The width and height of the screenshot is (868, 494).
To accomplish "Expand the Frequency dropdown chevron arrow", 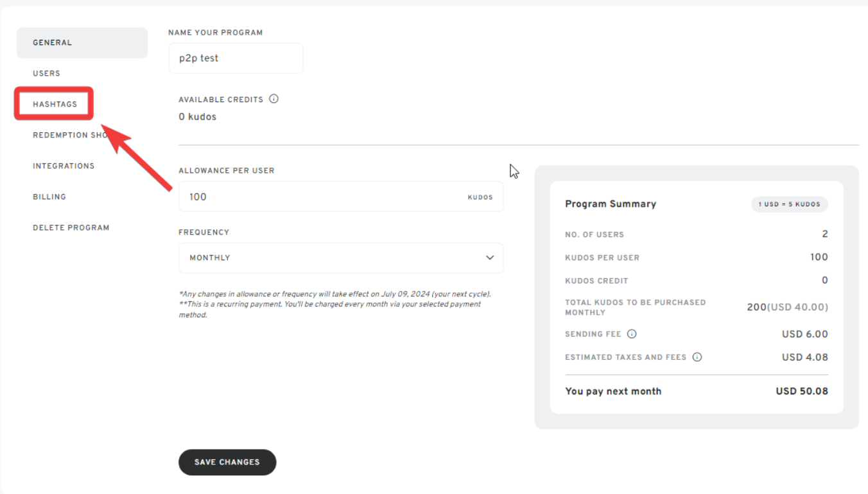I will [x=490, y=258].
